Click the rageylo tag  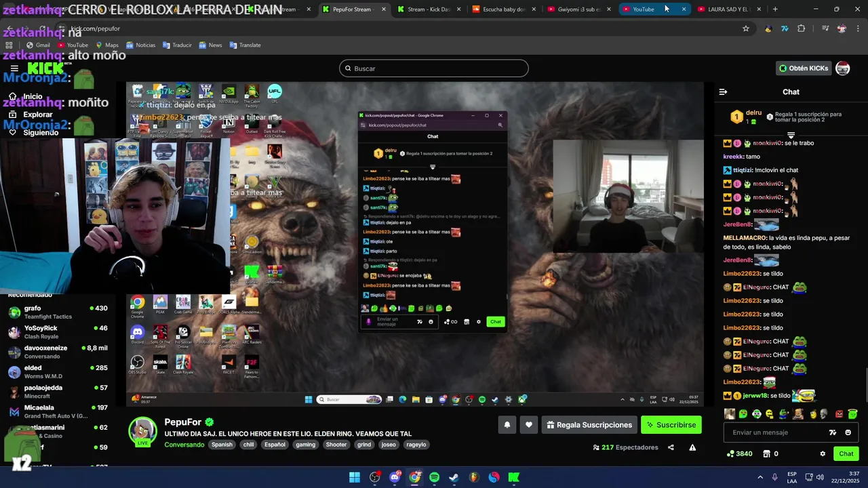(416, 445)
